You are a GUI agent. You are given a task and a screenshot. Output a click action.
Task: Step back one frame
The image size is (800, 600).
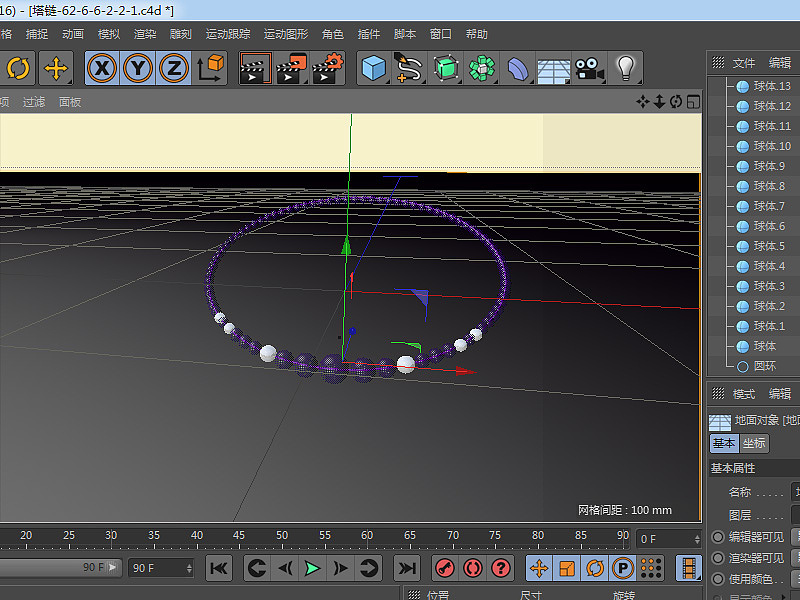click(285, 568)
